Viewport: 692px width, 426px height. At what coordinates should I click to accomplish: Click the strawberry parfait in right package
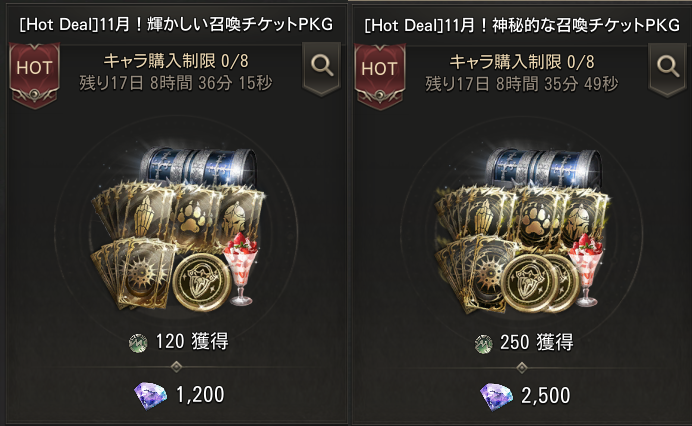586,269
